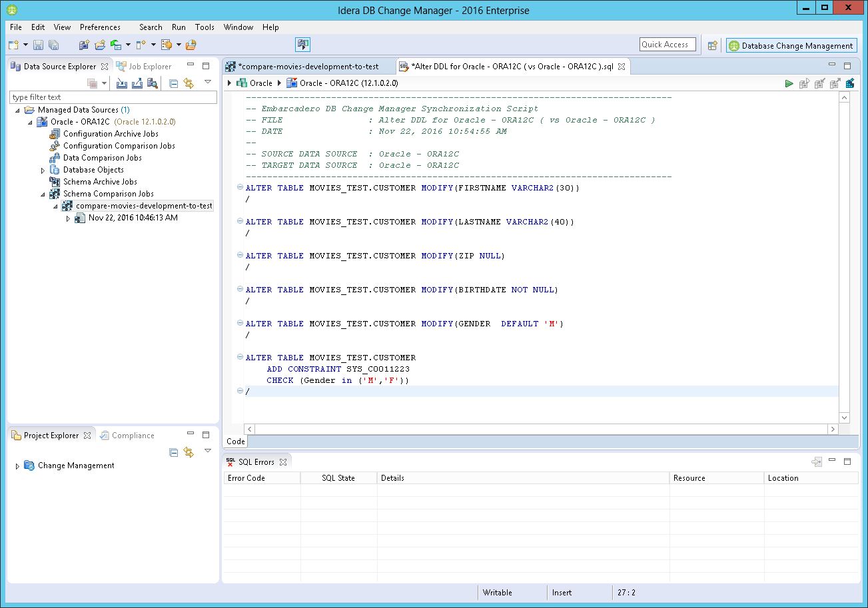The width and height of the screenshot is (868, 608).
Task: Click the green arrow table toolbar icon
Action: (x=116, y=45)
